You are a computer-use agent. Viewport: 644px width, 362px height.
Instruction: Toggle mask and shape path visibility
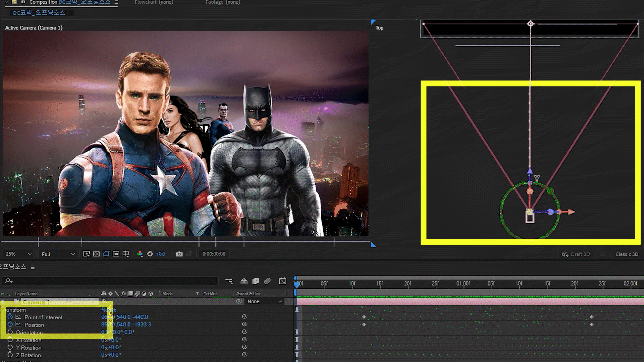tap(106, 254)
